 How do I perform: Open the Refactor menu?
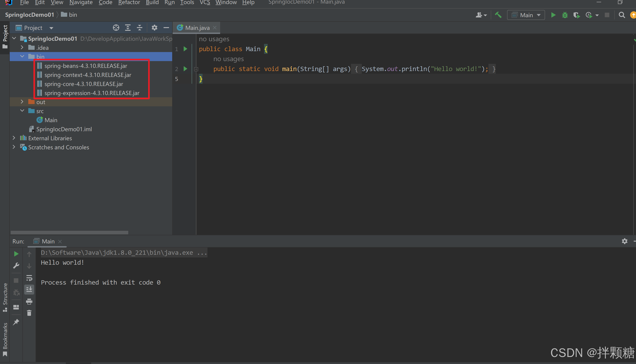(x=129, y=2)
